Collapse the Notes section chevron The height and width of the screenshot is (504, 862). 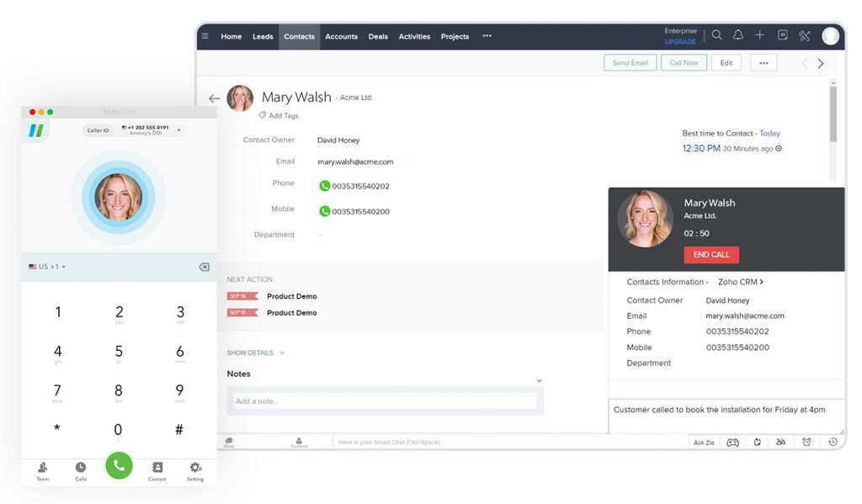[x=540, y=379]
